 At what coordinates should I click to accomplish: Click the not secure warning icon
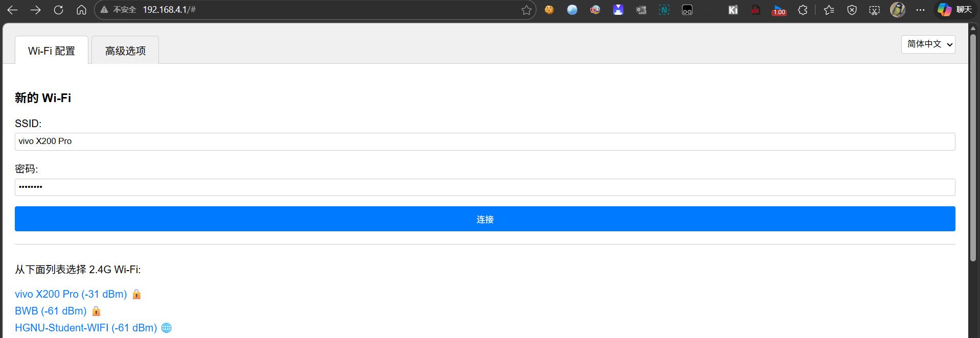coord(104,10)
